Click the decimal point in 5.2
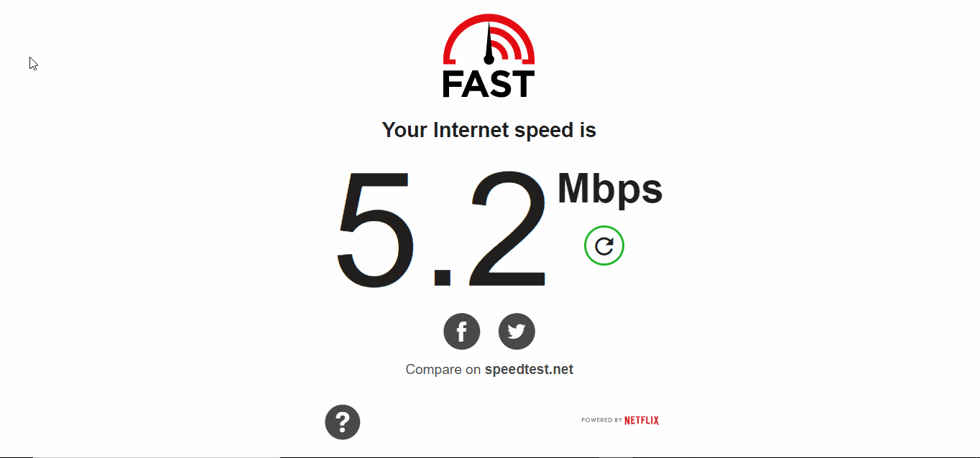 click(442, 277)
